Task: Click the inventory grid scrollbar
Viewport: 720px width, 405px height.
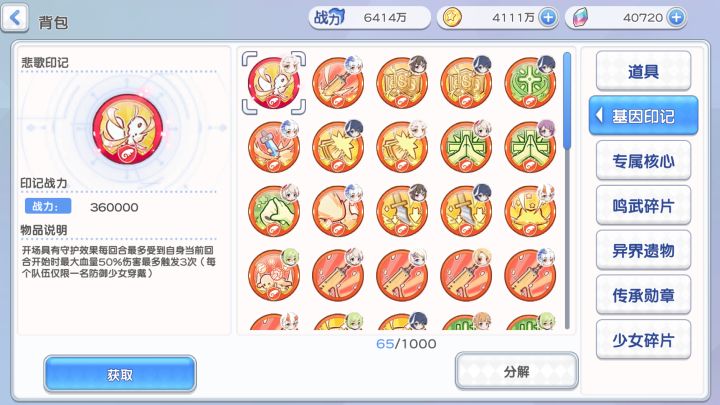Action: (x=567, y=191)
